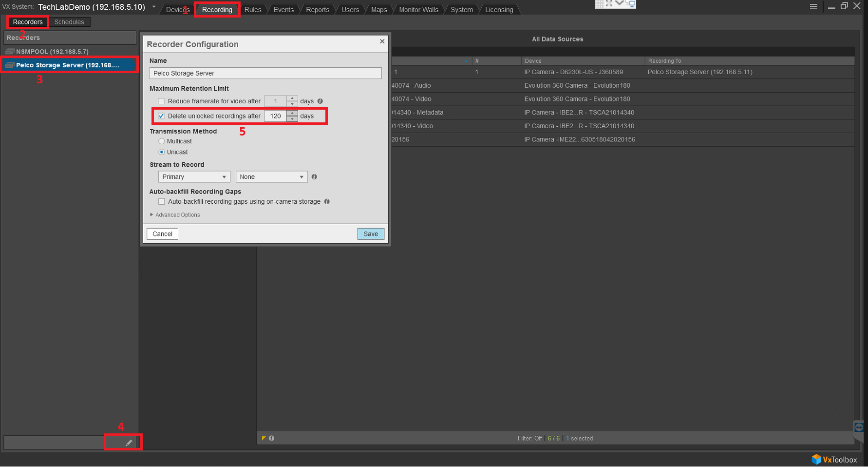The width and height of the screenshot is (868, 467).
Task: Click the down chevron in top toolbar
Action: pyautogui.click(x=620, y=3)
